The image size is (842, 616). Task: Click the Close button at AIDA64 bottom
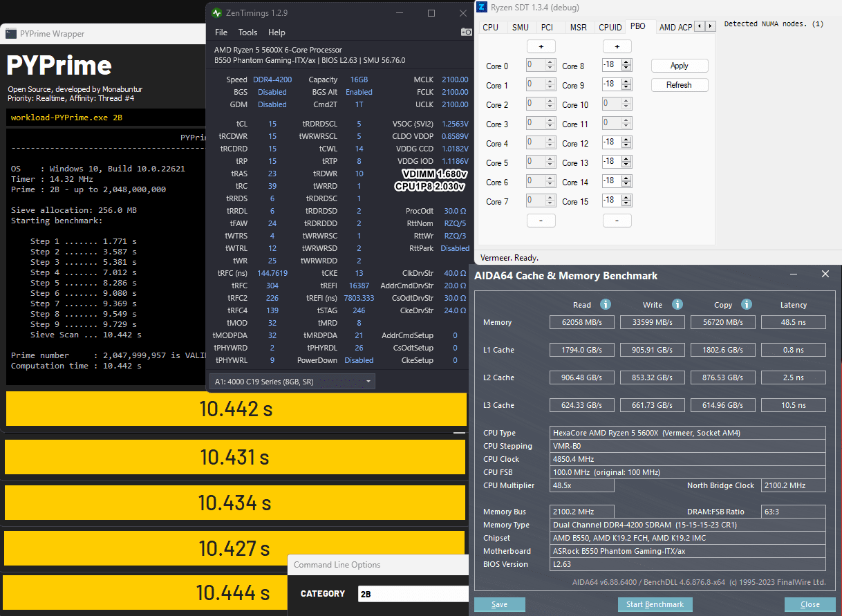tap(810, 604)
